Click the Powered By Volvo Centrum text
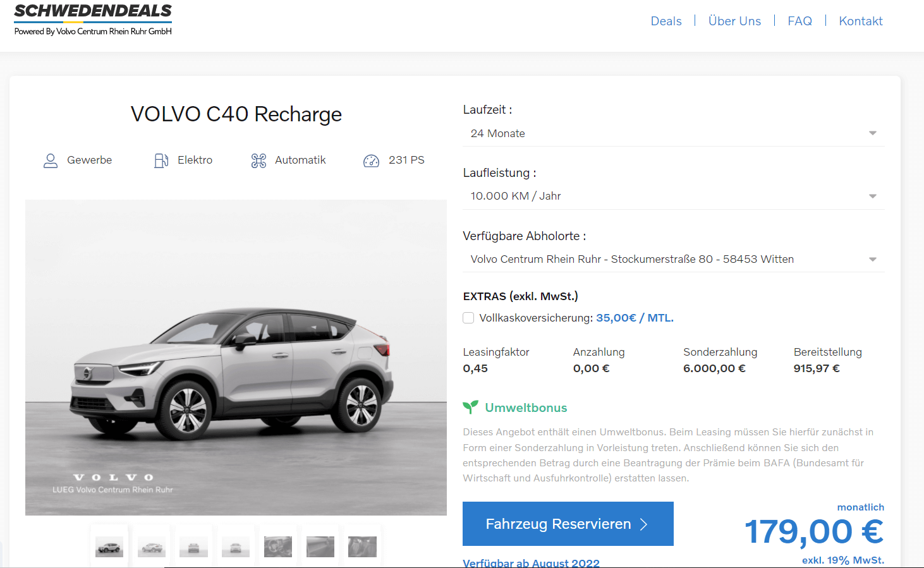 (93, 32)
